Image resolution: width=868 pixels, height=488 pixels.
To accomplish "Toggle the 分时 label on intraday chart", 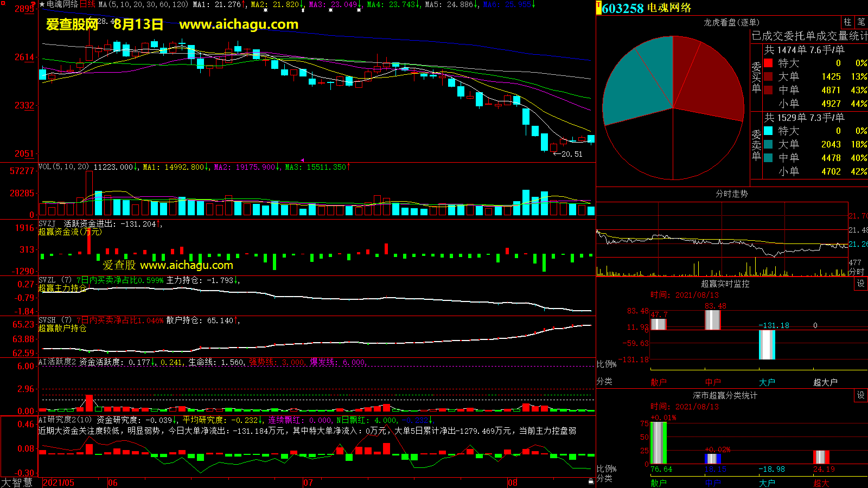I will (x=857, y=272).
